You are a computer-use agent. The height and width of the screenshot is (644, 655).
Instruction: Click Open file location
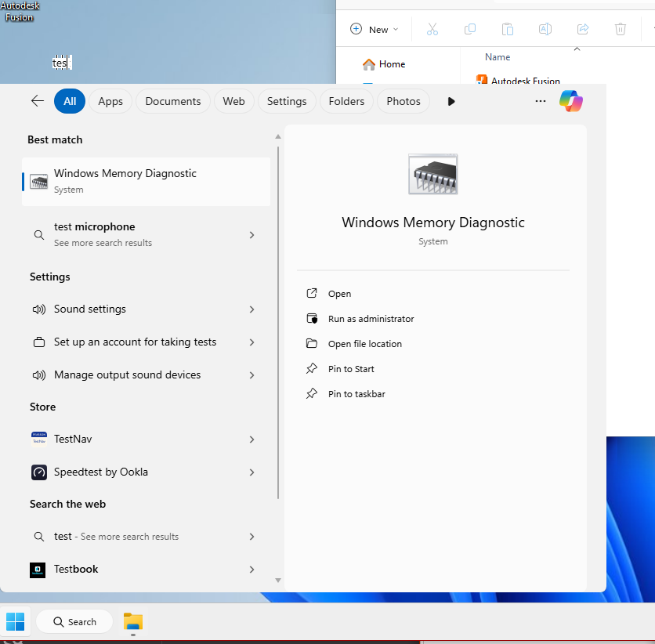(364, 344)
